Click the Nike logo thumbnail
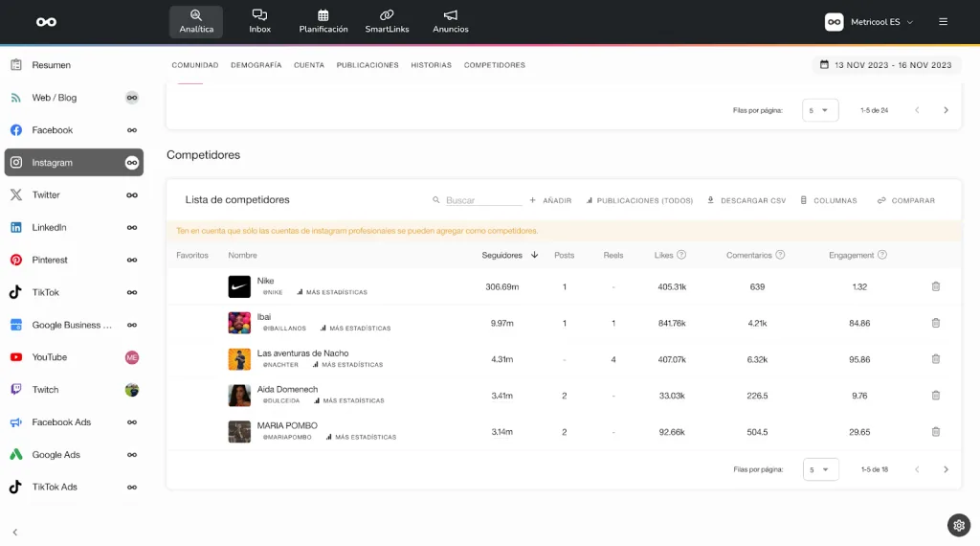This screenshot has width=980, height=546. pyautogui.click(x=239, y=286)
